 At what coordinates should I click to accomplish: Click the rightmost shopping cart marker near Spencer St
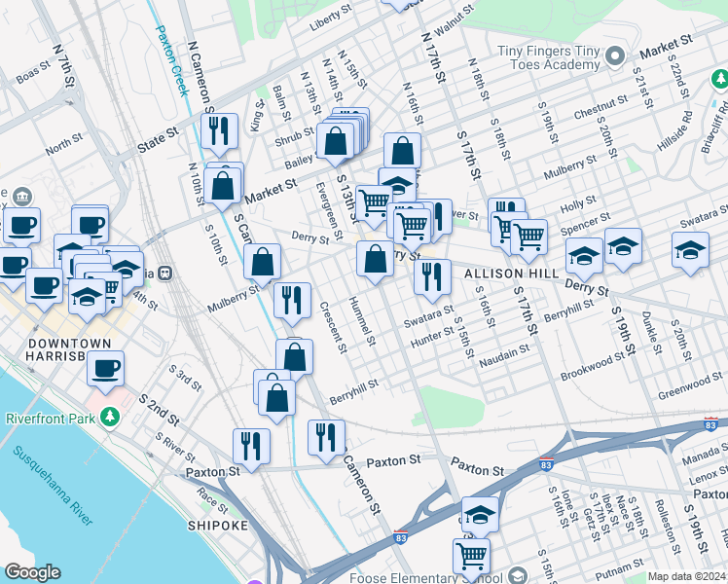click(528, 237)
